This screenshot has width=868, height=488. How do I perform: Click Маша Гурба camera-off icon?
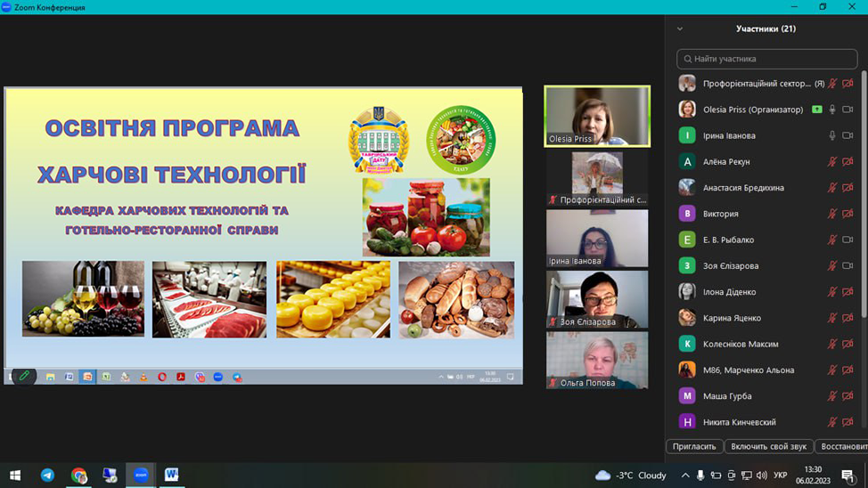click(x=848, y=396)
